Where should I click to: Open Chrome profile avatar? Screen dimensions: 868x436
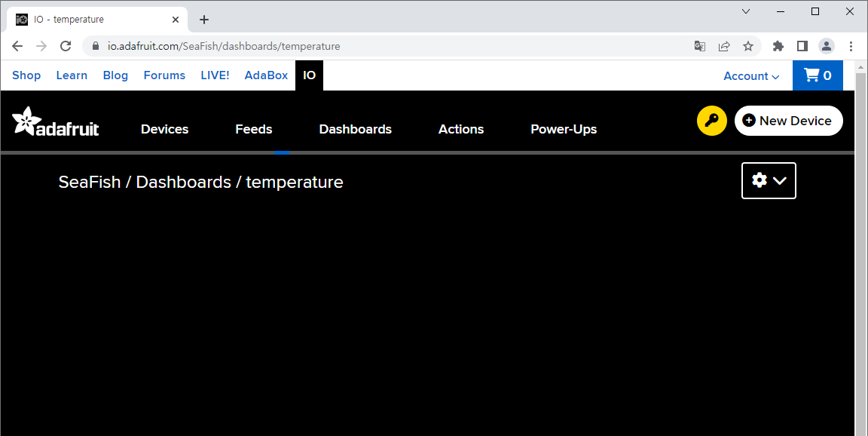pos(827,46)
